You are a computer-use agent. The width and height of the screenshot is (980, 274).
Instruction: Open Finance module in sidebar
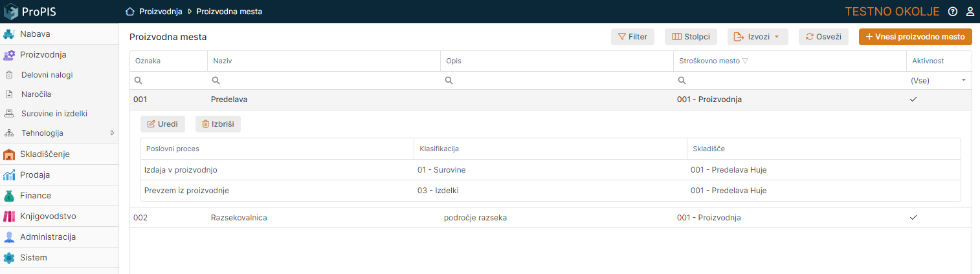(36, 195)
